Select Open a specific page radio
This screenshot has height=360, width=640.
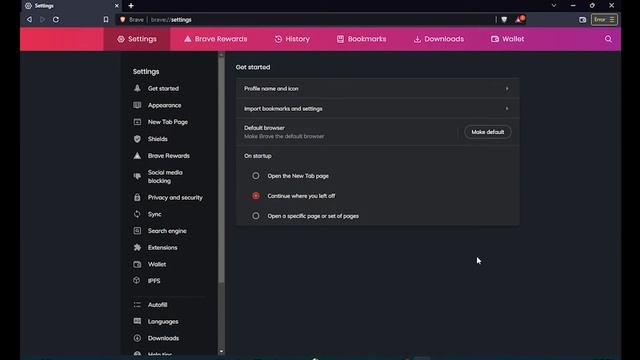pos(256,216)
